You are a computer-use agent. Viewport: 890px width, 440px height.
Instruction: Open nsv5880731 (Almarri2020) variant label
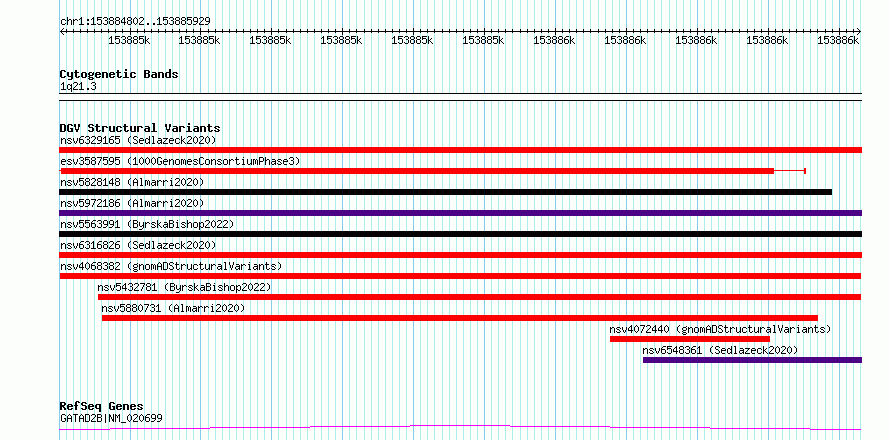(x=173, y=308)
